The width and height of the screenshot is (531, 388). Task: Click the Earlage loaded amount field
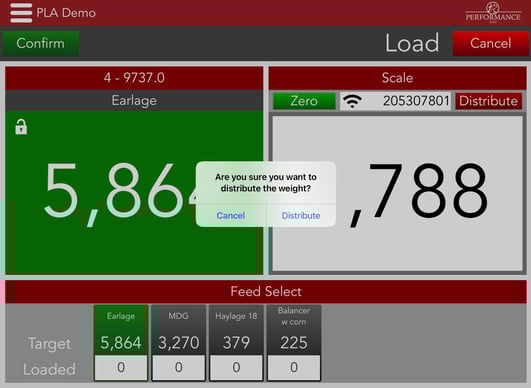point(121,368)
